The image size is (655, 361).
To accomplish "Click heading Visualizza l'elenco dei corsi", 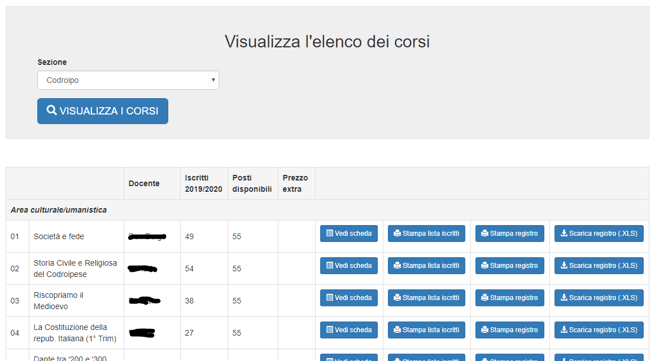I will pos(327,41).
